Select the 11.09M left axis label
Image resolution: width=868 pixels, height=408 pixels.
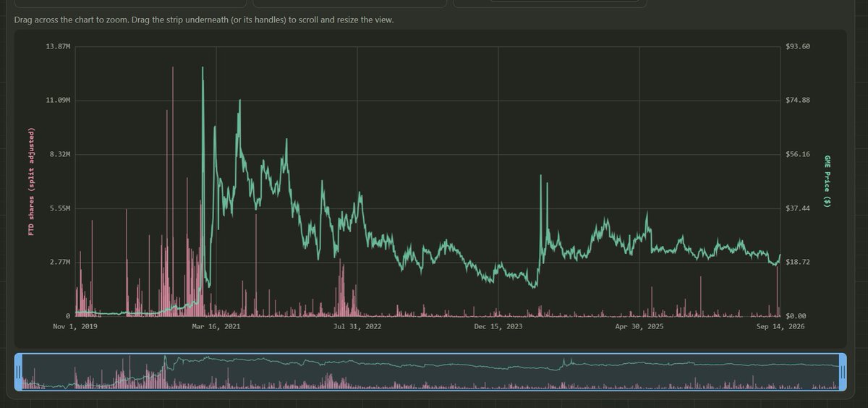pyautogui.click(x=58, y=100)
